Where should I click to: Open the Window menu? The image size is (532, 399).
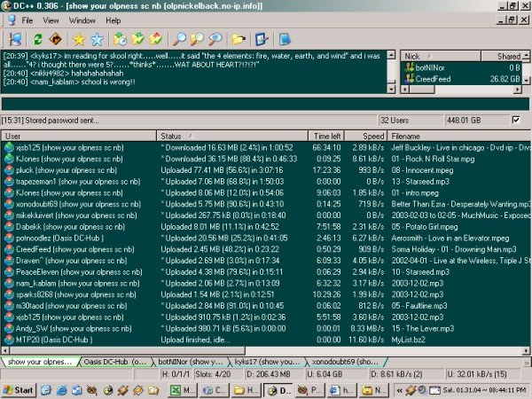click(82, 20)
